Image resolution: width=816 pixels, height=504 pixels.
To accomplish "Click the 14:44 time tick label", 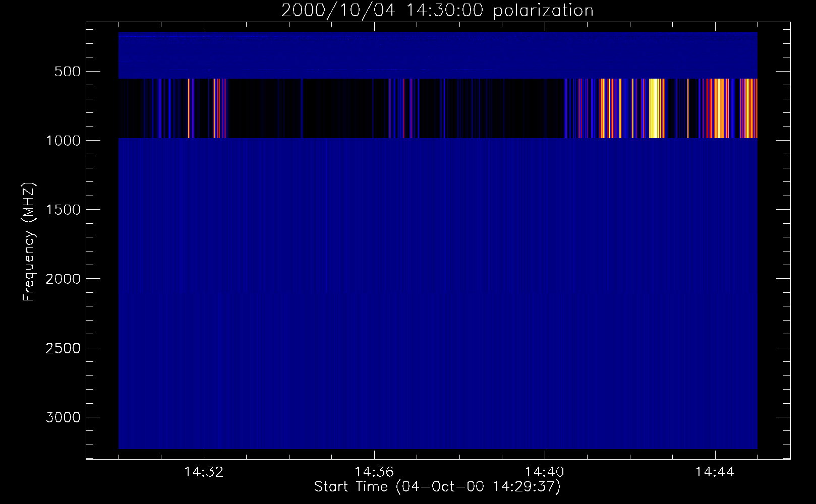I will coord(715,472).
